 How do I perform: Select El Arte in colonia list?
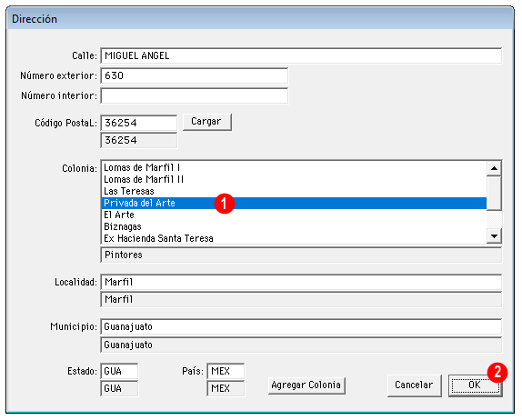click(x=294, y=215)
